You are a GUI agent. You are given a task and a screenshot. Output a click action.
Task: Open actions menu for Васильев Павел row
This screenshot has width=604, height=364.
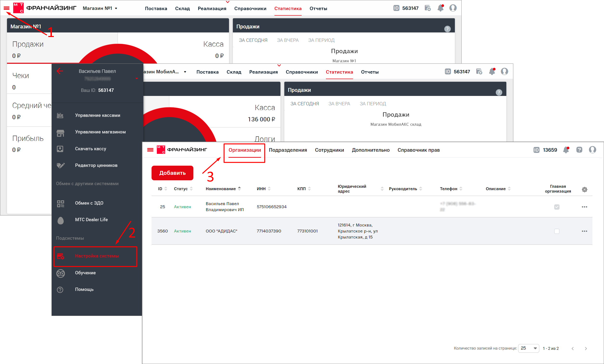584,207
